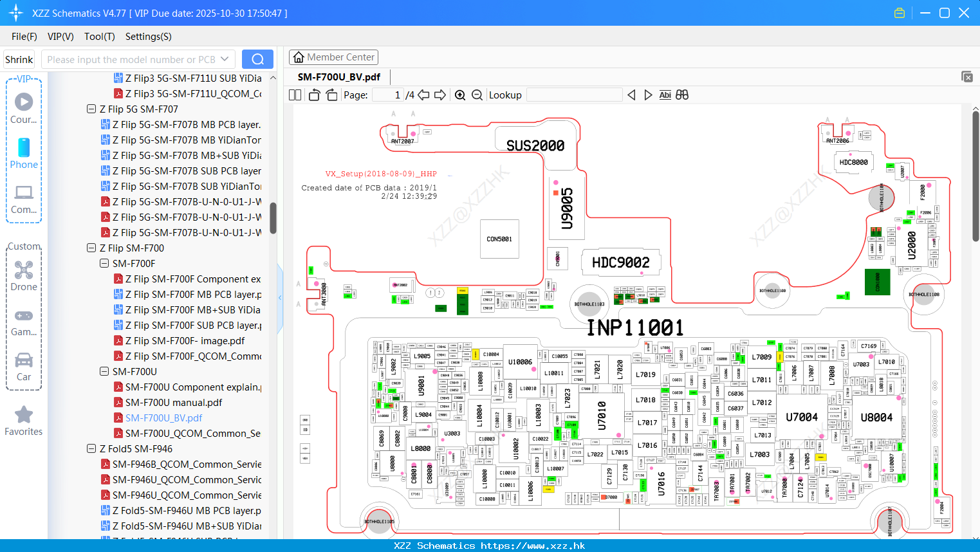Image resolution: width=980 pixels, height=552 pixels.
Task: Click the HDC9002 component on the board
Action: coord(621,262)
